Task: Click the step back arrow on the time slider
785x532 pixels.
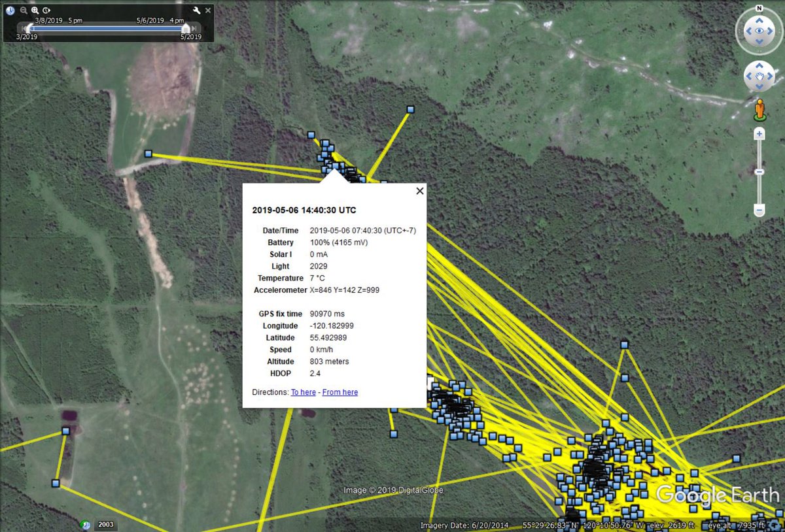Action: click(23, 28)
